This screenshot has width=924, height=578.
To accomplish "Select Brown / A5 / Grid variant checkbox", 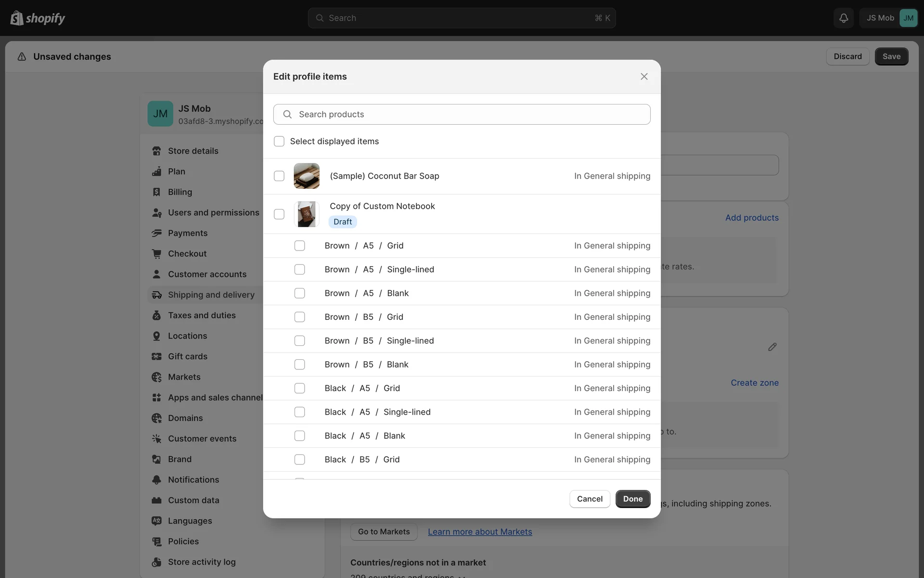I will click(x=299, y=246).
